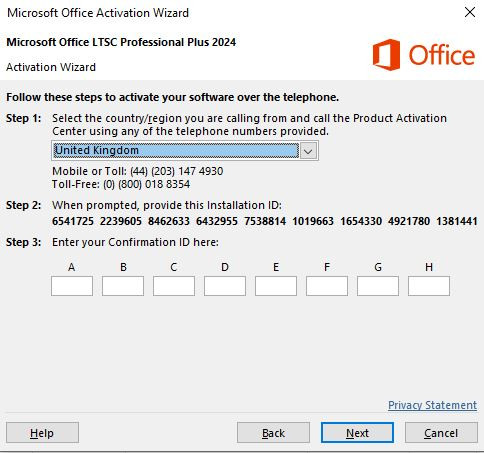Open the country/region dropdown arrow
The image size is (484, 453).
pos(308,151)
